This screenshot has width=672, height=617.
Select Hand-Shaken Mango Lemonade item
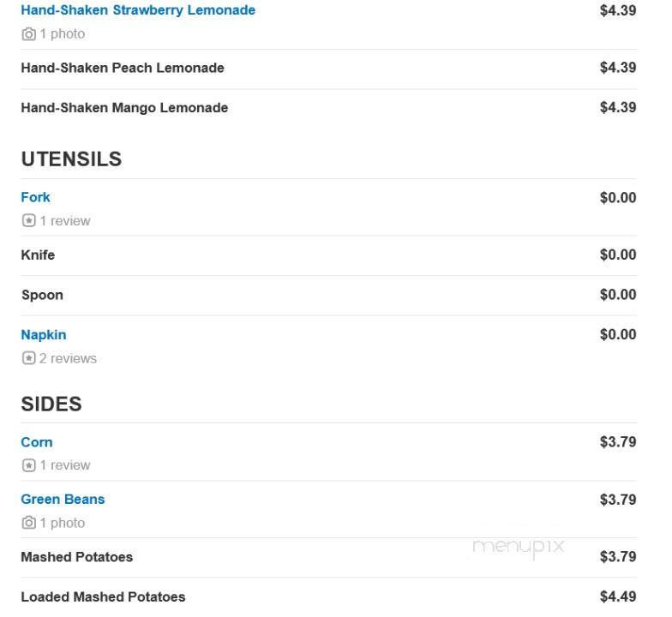(124, 108)
